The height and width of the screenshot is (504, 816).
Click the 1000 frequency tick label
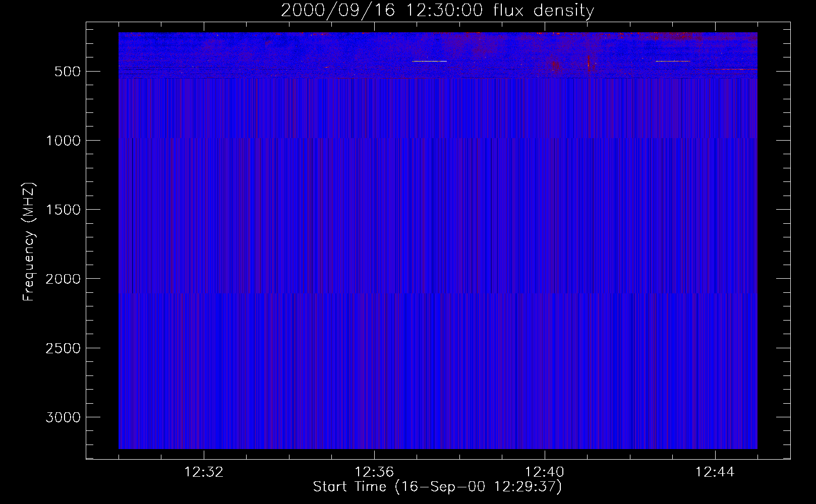click(63, 141)
